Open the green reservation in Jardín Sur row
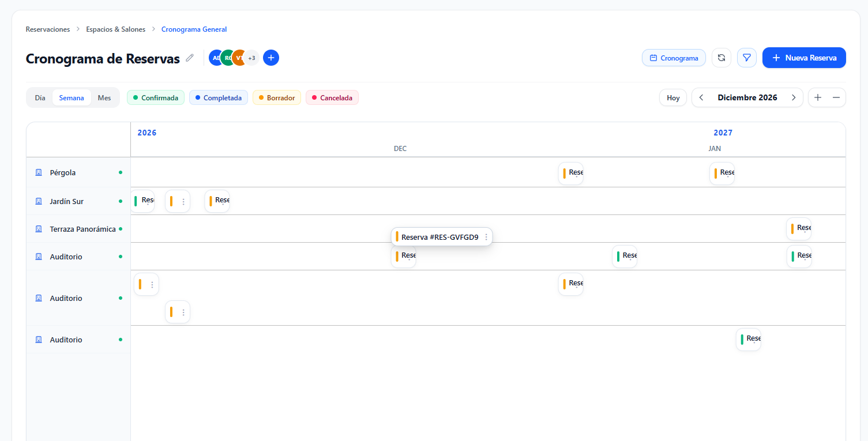This screenshot has height=441, width=868. coord(142,201)
